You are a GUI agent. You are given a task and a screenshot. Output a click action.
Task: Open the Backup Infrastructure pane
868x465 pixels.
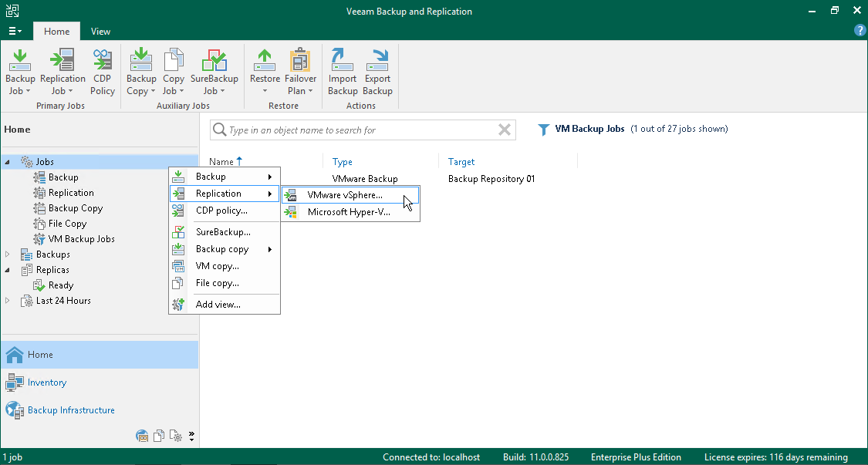[71, 410]
